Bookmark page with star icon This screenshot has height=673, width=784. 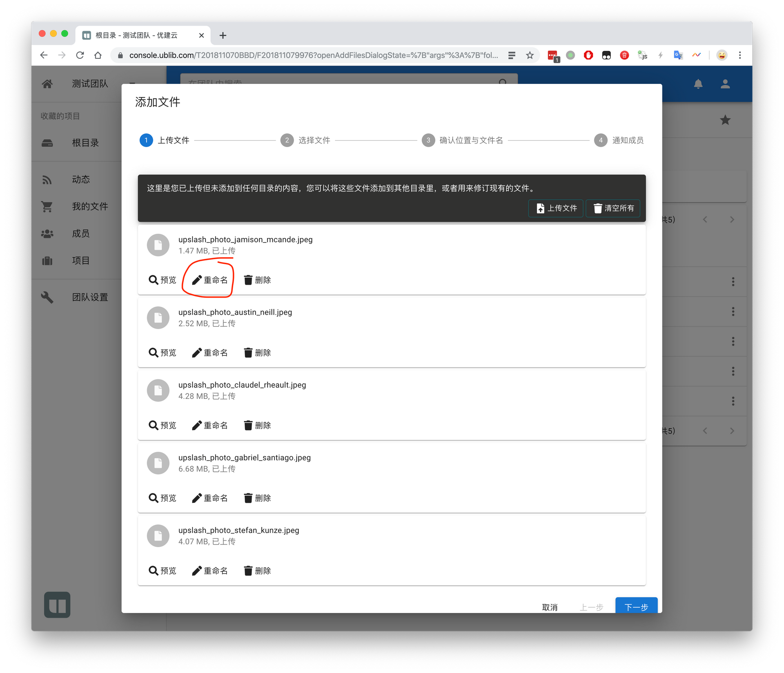coord(530,55)
